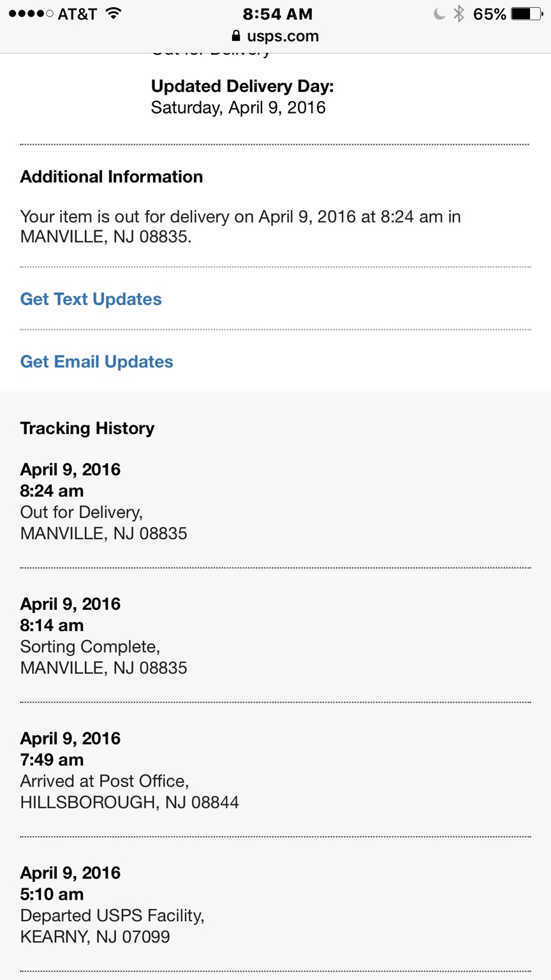Tap the Do Not Disturb moon icon
Viewport: 551px width, 980px height.
[439, 14]
